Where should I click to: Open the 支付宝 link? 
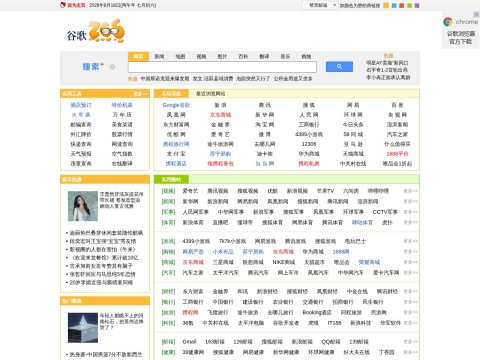pyautogui.click(x=176, y=154)
